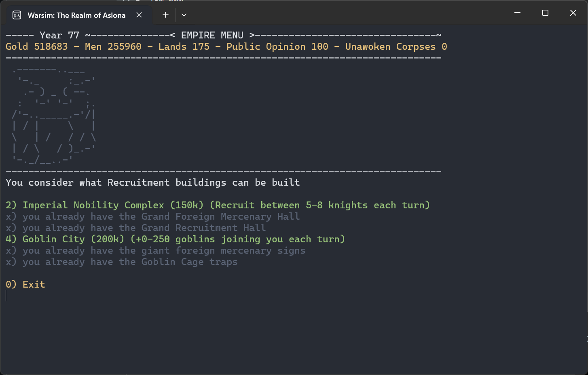Click the EMPIRE MENU heading
The width and height of the screenshot is (588, 375).
[x=212, y=35]
